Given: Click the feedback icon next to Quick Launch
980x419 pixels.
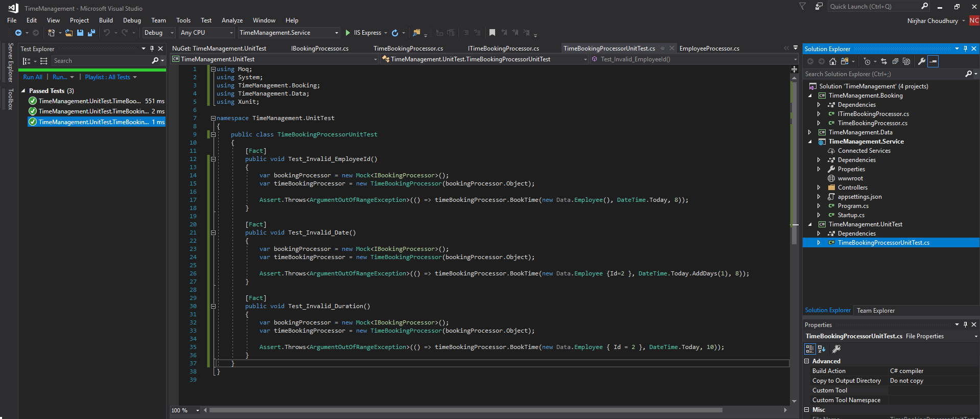Looking at the screenshot, I should click(819, 6).
